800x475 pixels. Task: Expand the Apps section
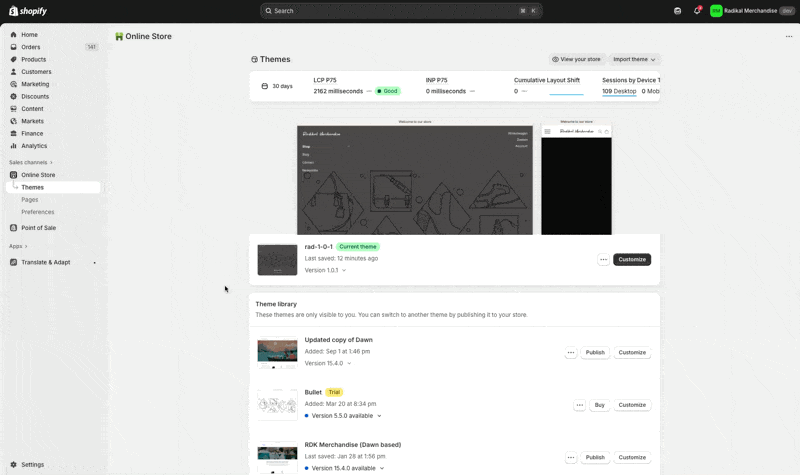coord(18,246)
